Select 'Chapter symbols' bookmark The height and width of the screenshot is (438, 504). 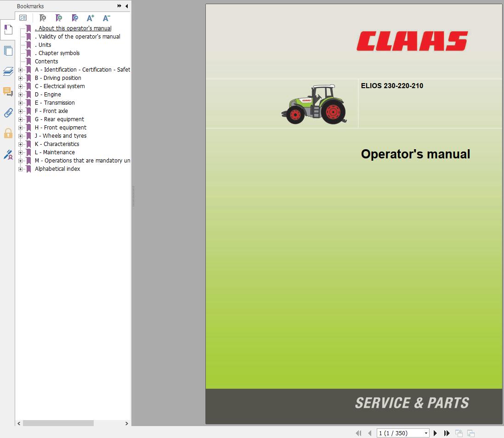(57, 53)
